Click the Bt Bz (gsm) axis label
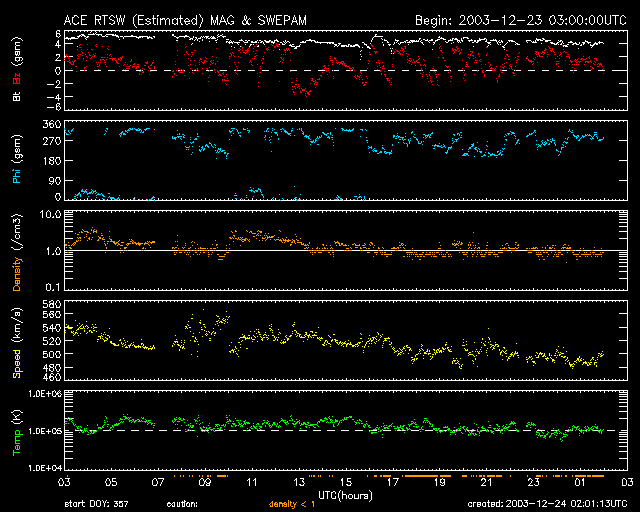The width and height of the screenshot is (640, 512). [16, 75]
